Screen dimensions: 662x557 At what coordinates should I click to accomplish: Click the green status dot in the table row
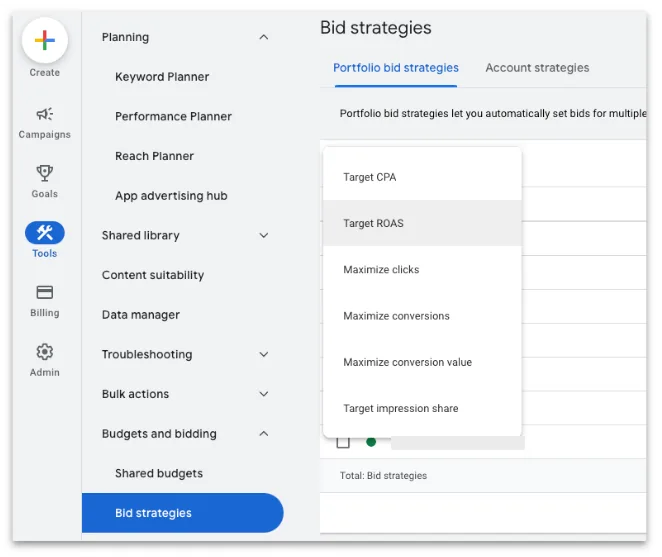pos(371,442)
